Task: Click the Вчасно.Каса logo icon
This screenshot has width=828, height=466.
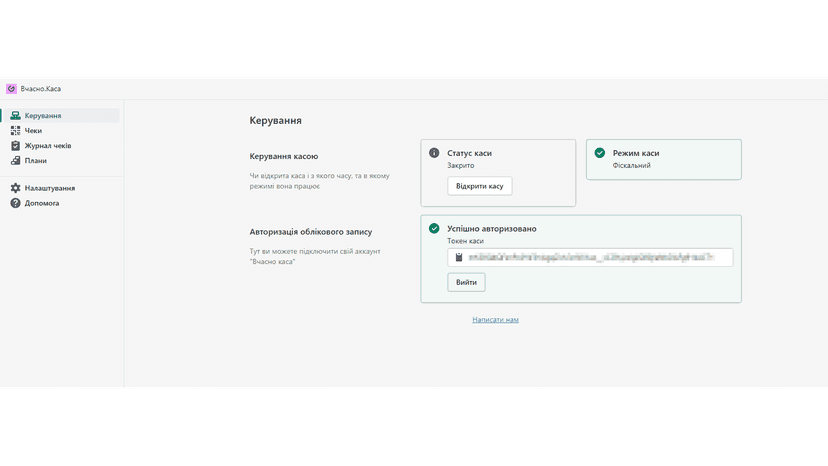Action: click(x=11, y=89)
